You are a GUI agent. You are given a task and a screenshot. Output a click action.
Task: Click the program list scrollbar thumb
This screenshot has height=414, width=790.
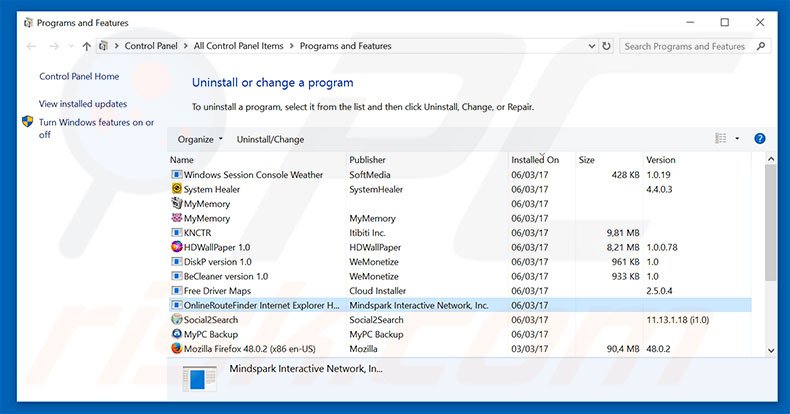click(771, 223)
